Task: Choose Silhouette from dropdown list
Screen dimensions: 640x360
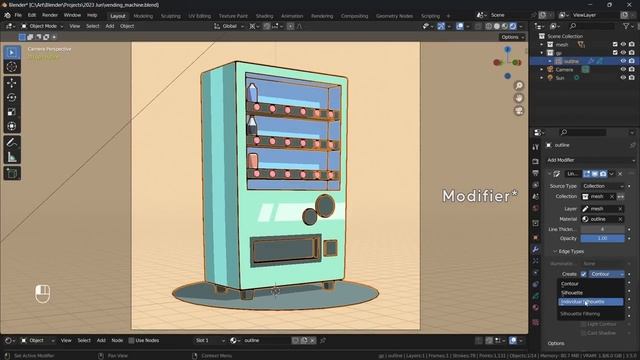Action: tap(591, 293)
